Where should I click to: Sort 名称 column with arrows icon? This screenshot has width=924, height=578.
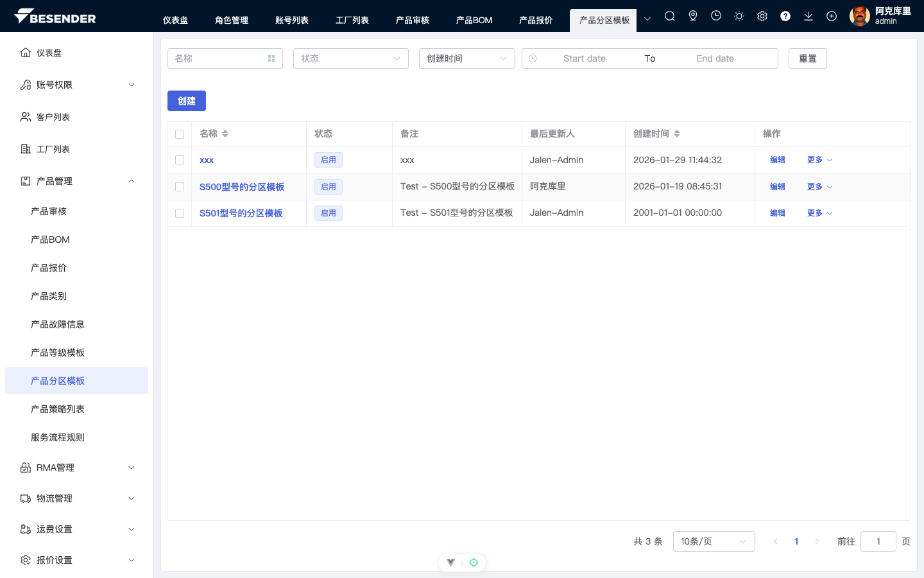coord(225,134)
